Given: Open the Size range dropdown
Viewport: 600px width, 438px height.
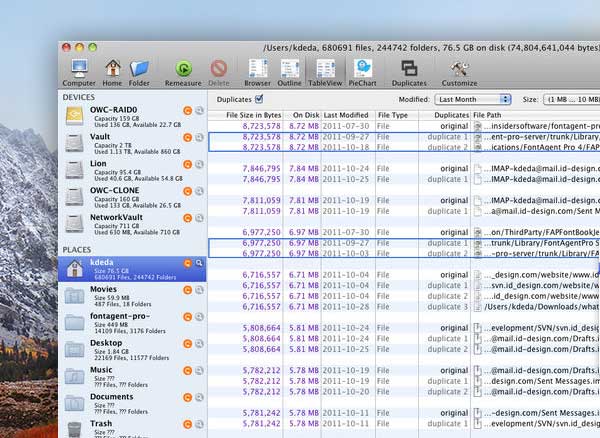Looking at the screenshot, I should [x=572, y=99].
